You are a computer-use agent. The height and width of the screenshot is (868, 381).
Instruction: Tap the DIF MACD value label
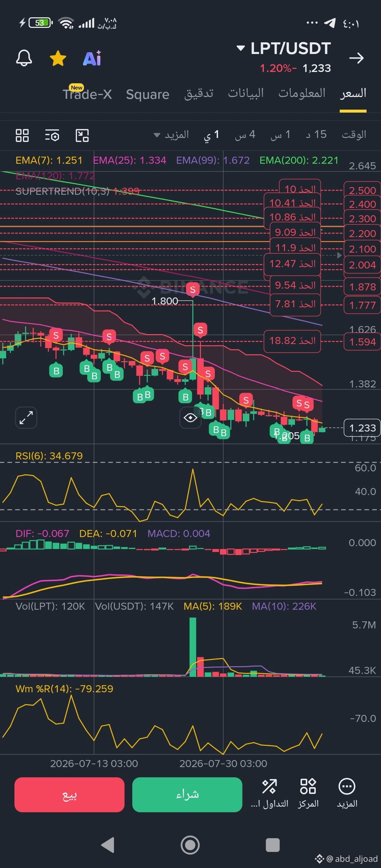pyautogui.click(x=42, y=534)
